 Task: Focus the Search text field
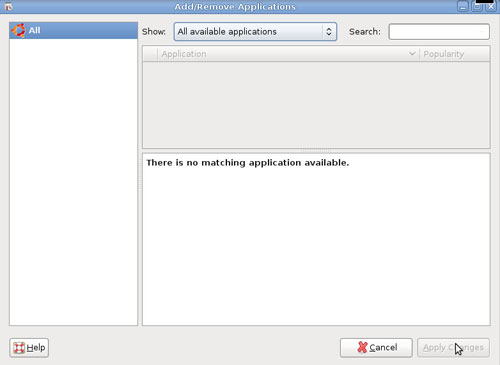tap(439, 32)
